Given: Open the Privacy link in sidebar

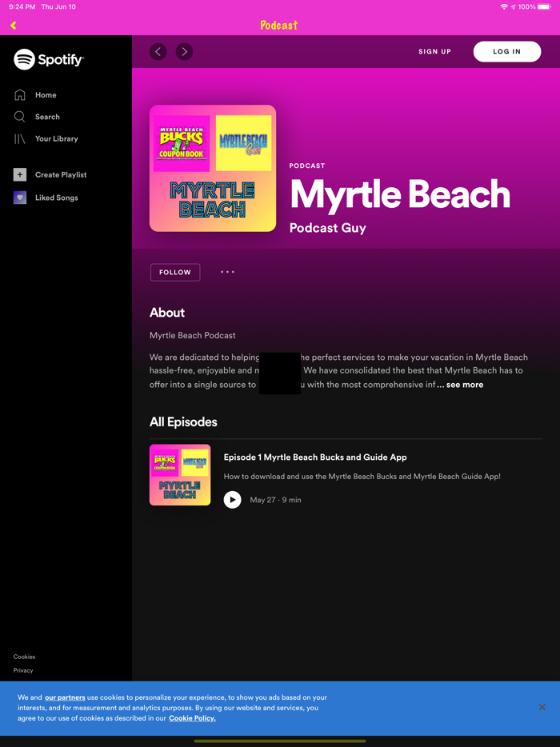Looking at the screenshot, I should [23, 670].
